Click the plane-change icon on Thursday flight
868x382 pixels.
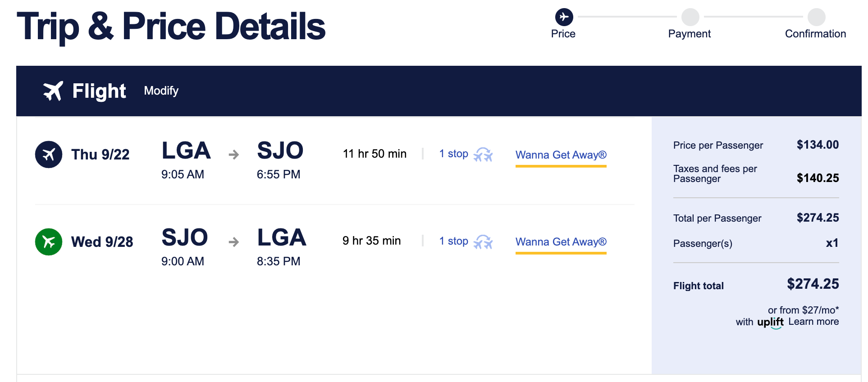point(483,155)
